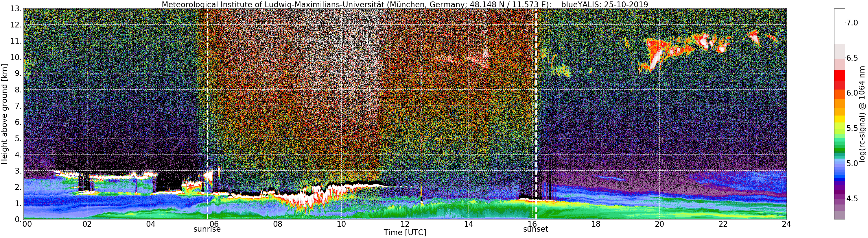Click the colorbar tick label 4.5
The image size is (868, 238).
click(x=852, y=199)
